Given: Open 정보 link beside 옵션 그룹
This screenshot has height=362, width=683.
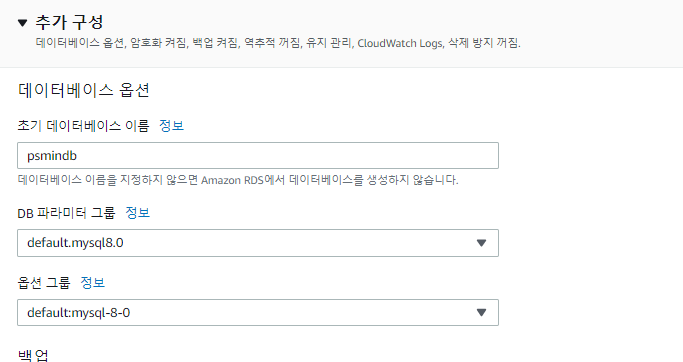Looking at the screenshot, I should tap(93, 283).
